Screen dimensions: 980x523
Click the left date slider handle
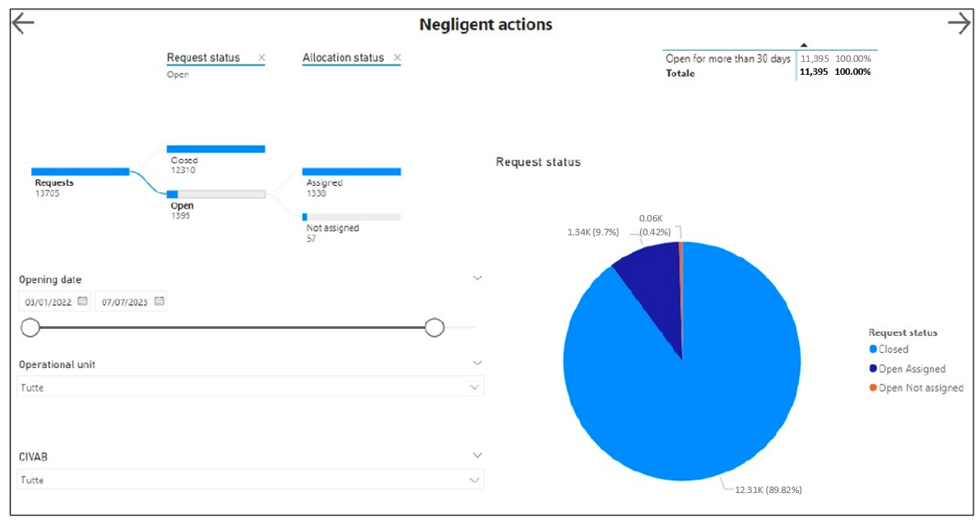point(30,327)
